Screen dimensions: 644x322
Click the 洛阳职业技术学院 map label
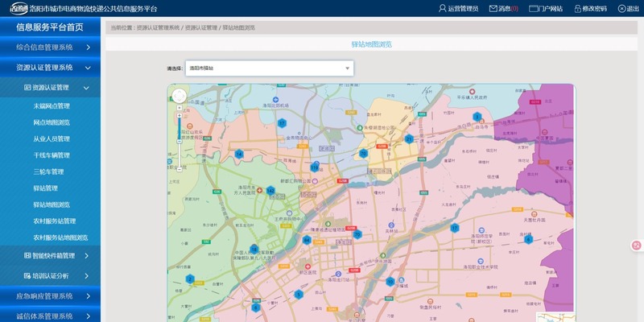481,266
